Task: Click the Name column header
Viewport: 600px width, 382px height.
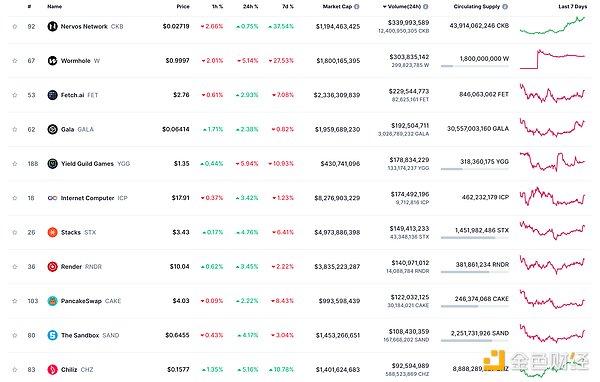Action: [54, 7]
